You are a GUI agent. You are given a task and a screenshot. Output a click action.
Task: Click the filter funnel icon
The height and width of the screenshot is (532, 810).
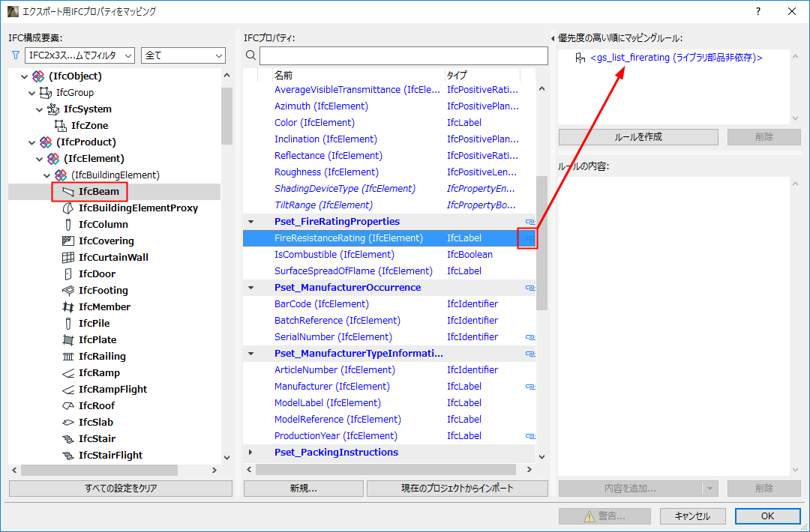[x=16, y=55]
